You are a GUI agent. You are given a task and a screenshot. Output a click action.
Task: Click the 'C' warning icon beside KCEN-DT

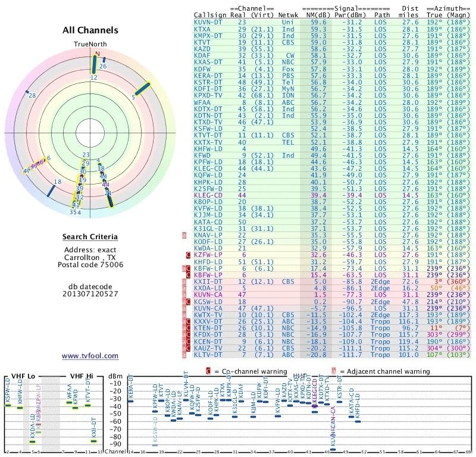point(188,342)
